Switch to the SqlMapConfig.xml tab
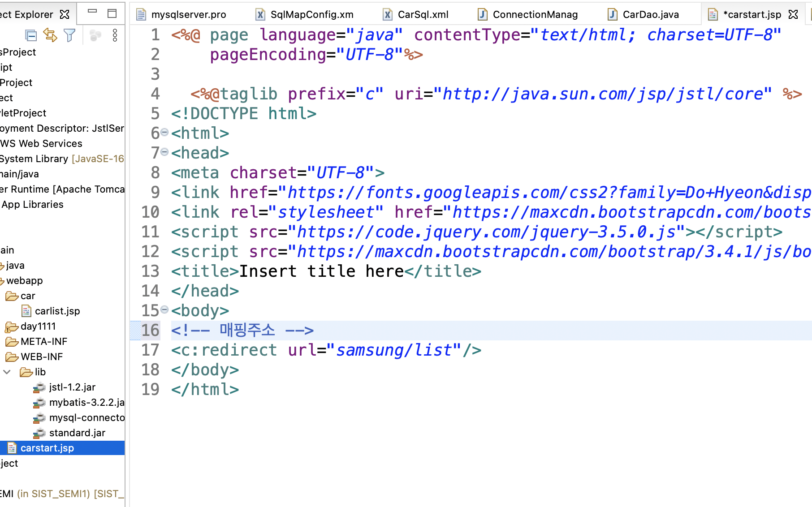 (305, 14)
